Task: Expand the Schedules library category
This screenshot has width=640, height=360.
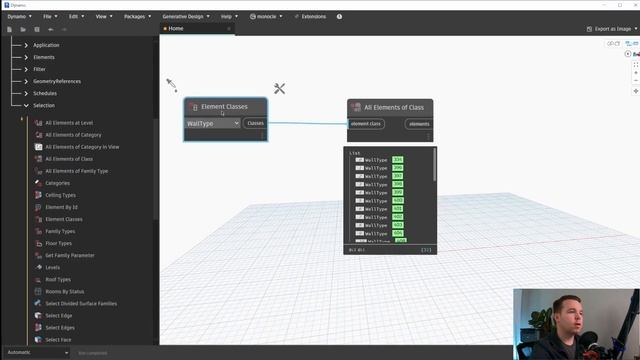Action: pos(26,93)
